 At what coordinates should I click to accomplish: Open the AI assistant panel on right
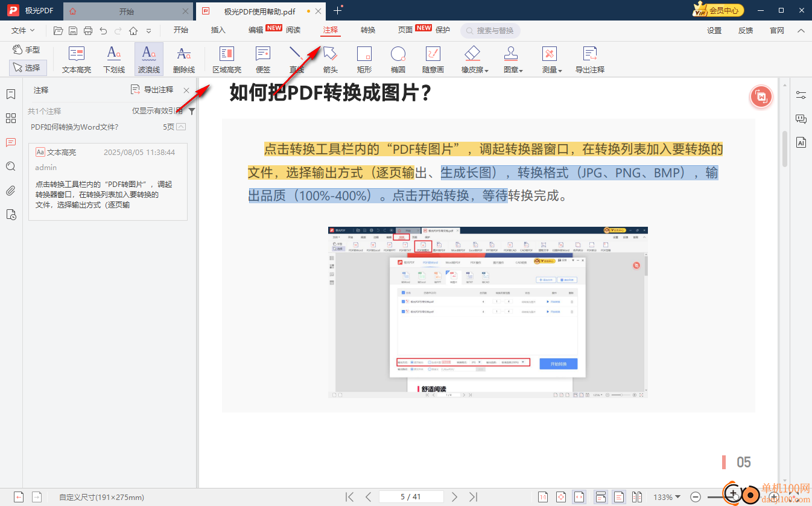coord(801,142)
